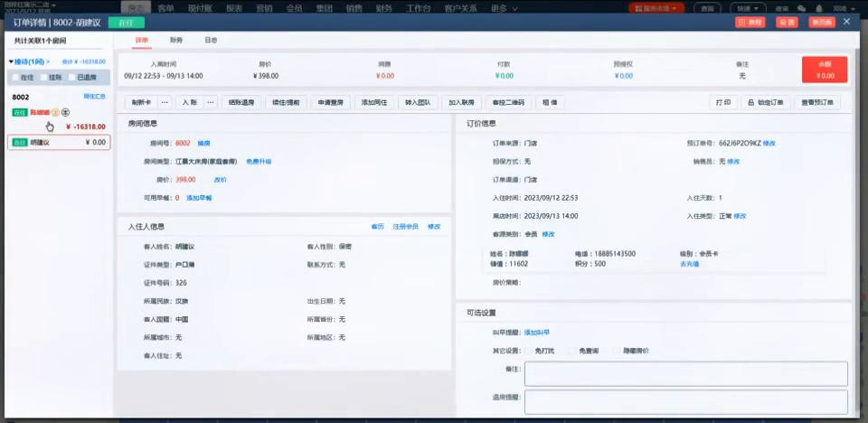This screenshot has width=868, height=423.
Task: Click the 转入团队 button
Action: pyautogui.click(x=418, y=102)
